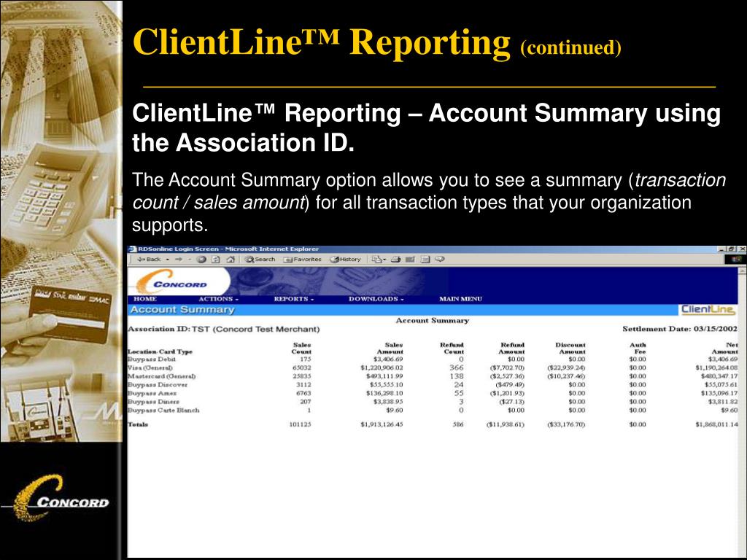Open the REPORTS dropdown menu
Screen dimensions: 747x560
(293, 299)
